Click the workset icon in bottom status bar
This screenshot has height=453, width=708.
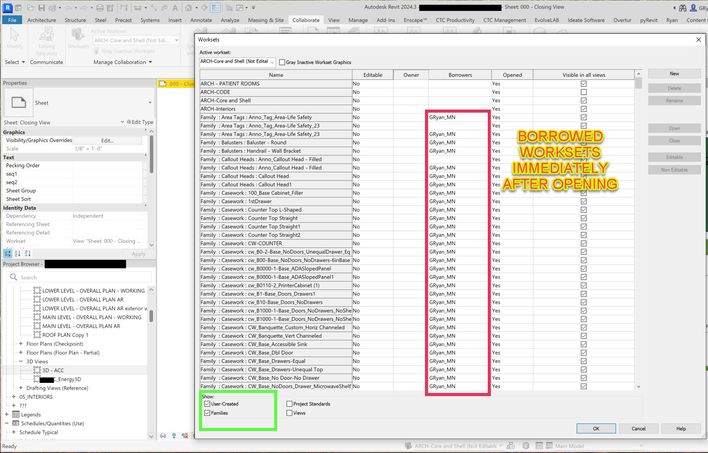pyautogui.click(x=408, y=446)
